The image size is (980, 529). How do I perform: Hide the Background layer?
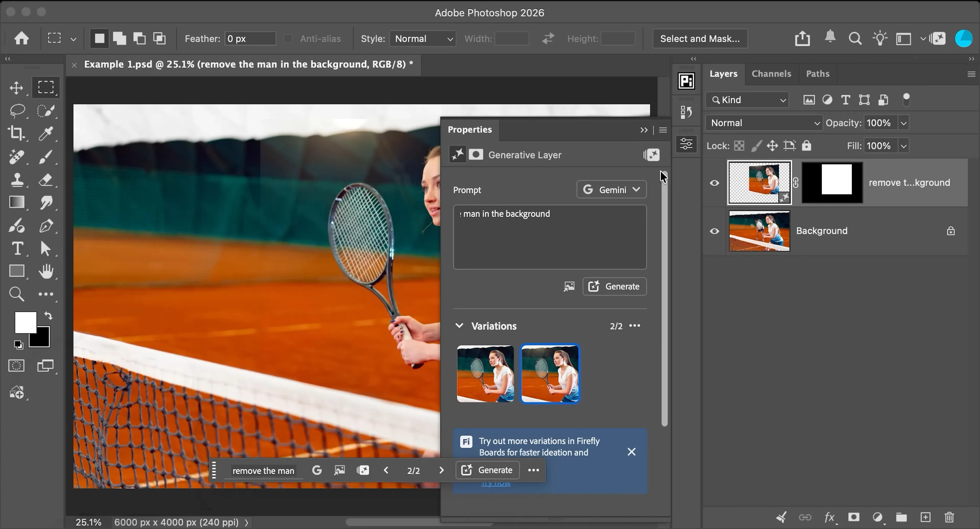(x=715, y=231)
